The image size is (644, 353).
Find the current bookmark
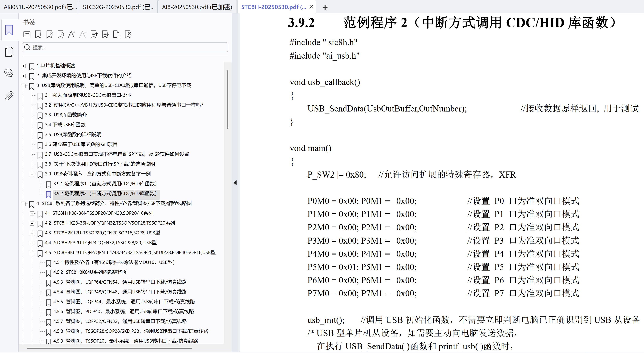[x=61, y=35]
